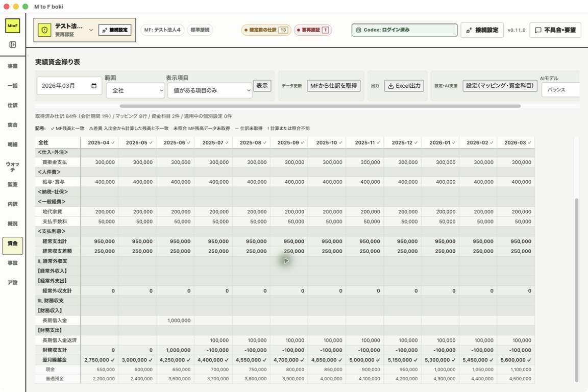Click the 実績資金繰り表 page heading
This screenshot has height=392, width=588.
pyautogui.click(x=57, y=62)
